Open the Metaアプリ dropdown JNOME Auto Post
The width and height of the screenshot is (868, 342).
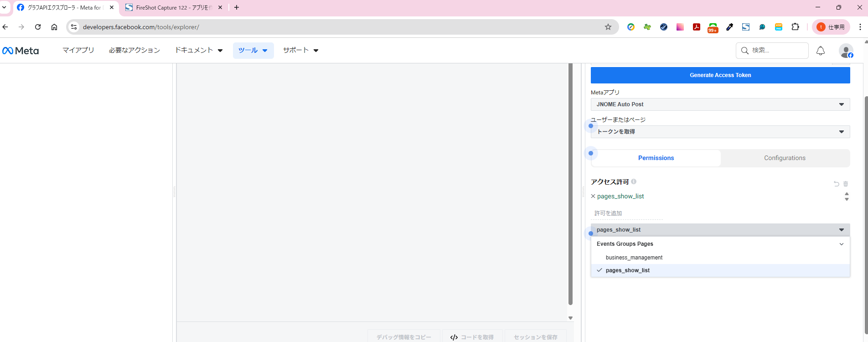pyautogui.click(x=720, y=104)
